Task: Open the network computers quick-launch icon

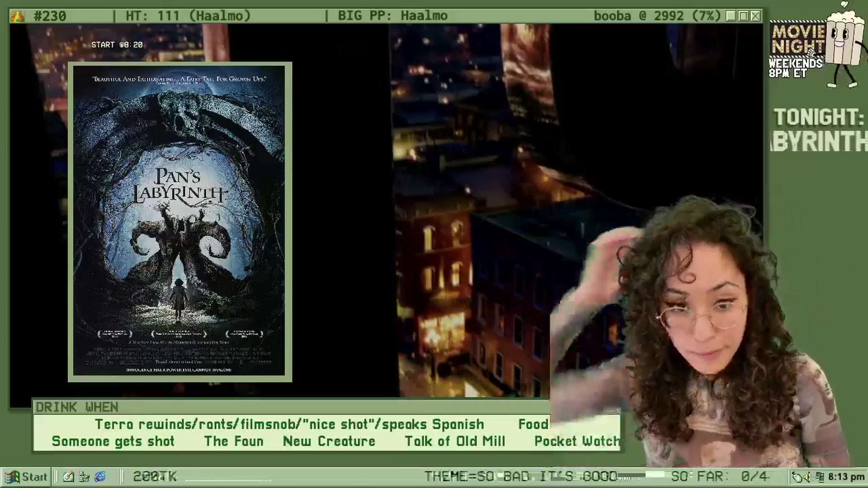Action: pos(84,477)
